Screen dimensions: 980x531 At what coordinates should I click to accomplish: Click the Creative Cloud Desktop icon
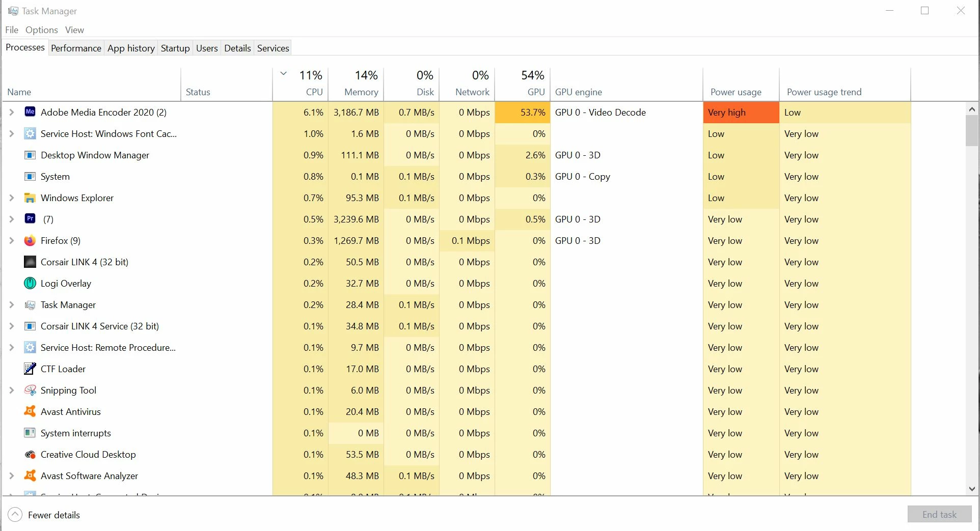point(30,454)
